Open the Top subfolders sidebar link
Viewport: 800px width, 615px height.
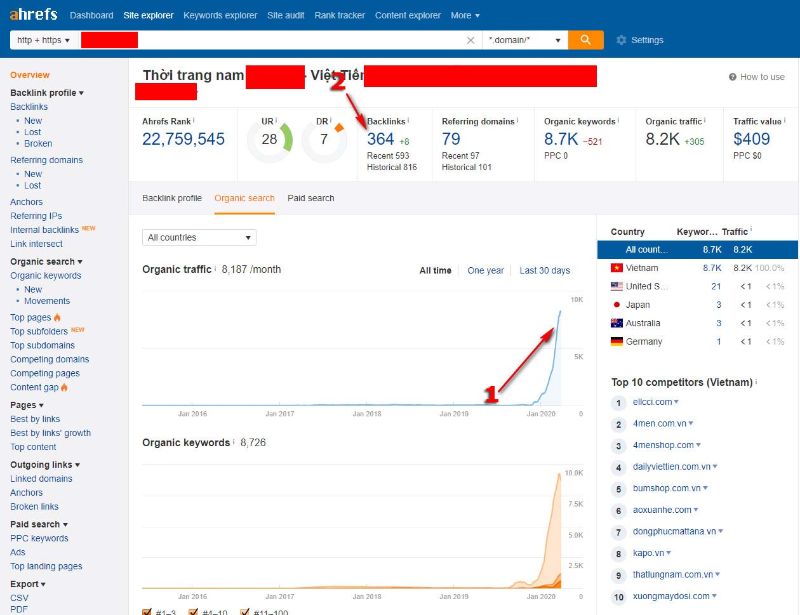click(39, 331)
